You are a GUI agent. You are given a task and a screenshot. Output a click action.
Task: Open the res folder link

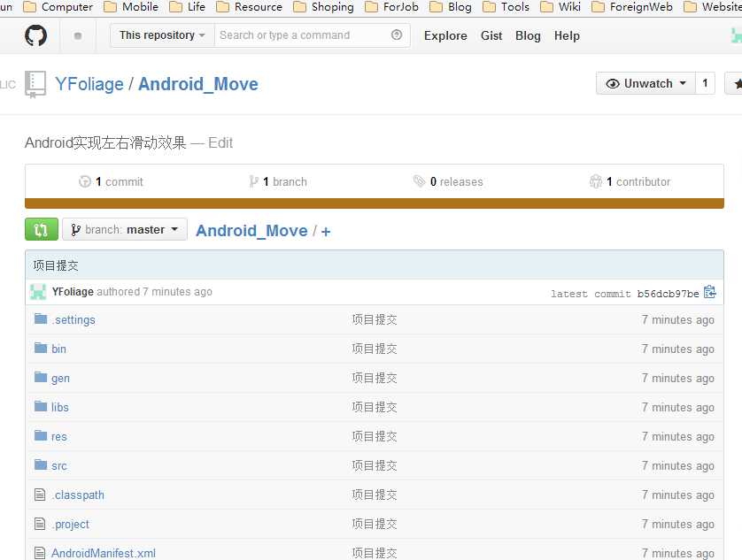tap(59, 436)
